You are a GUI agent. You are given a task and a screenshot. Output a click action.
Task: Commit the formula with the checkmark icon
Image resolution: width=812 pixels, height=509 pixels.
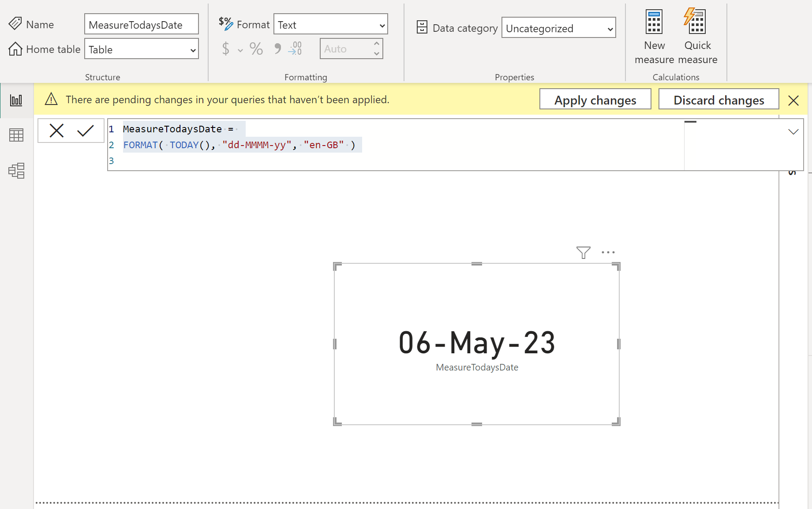point(85,131)
